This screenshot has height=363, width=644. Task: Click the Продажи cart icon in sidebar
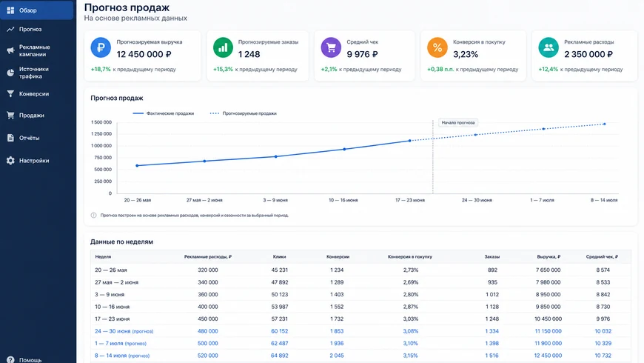coord(10,115)
